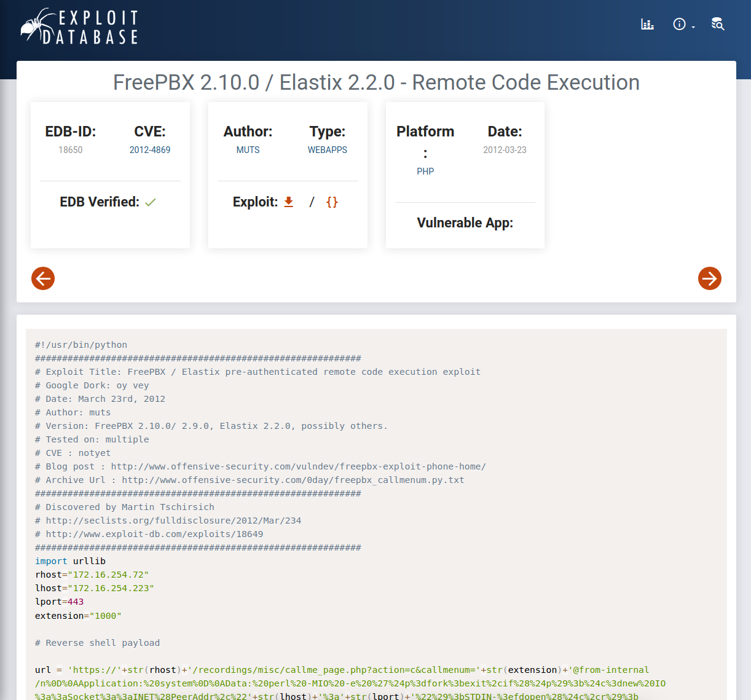Click the extension="1000" code line
This screenshot has height=700, width=751.
pyautogui.click(x=79, y=616)
